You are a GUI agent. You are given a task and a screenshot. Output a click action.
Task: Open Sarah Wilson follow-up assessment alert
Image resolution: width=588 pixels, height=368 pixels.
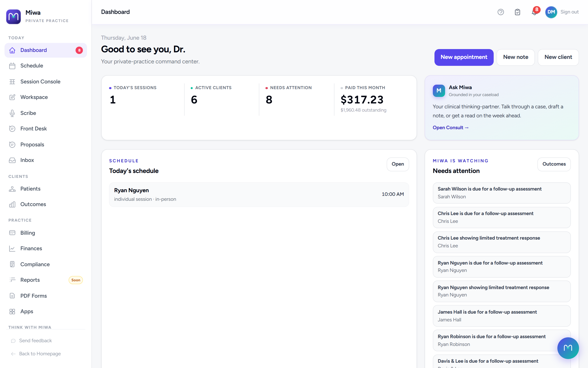click(x=501, y=193)
